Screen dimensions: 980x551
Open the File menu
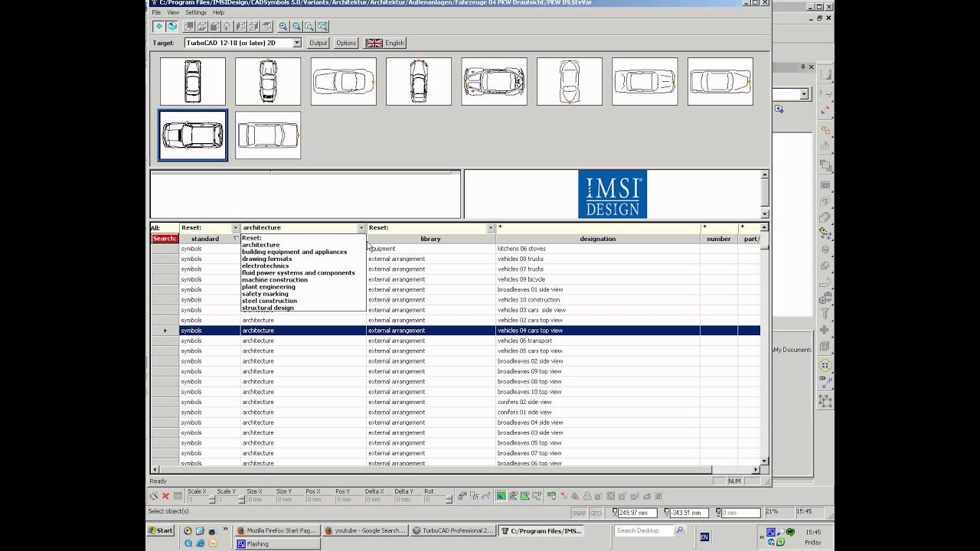pyautogui.click(x=156, y=13)
